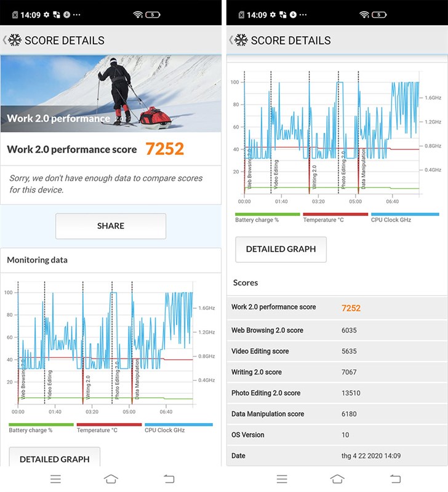This screenshot has height=492, width=448.
Task: Select the Web Browsing 2.0 score row
Action: click(337, 330)
